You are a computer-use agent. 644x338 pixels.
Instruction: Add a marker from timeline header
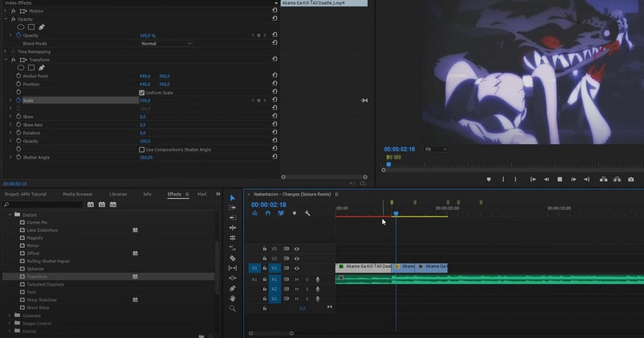coord(294,213)
